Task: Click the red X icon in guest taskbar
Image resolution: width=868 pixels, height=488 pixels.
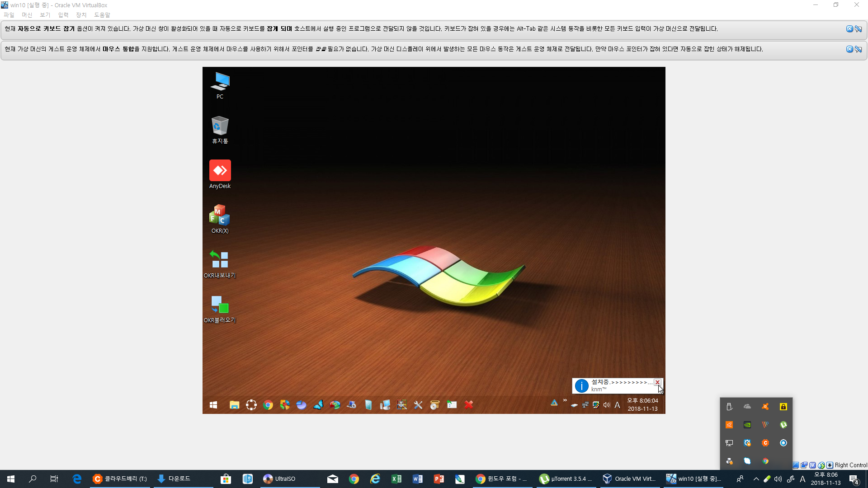Action: 469,405
